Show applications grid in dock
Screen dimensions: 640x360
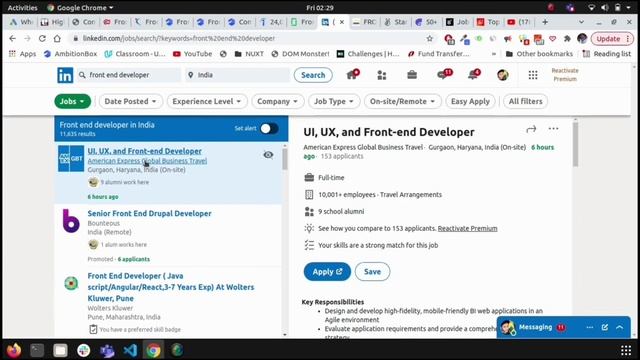(x=626, y=350)
